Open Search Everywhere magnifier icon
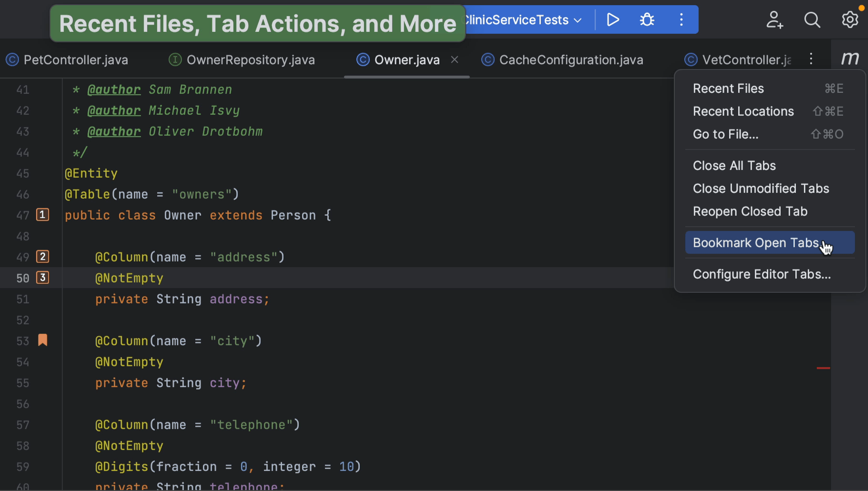 812,20
